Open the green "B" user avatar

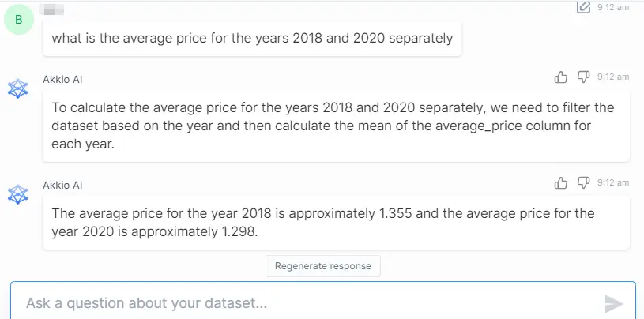pos(19,20)
